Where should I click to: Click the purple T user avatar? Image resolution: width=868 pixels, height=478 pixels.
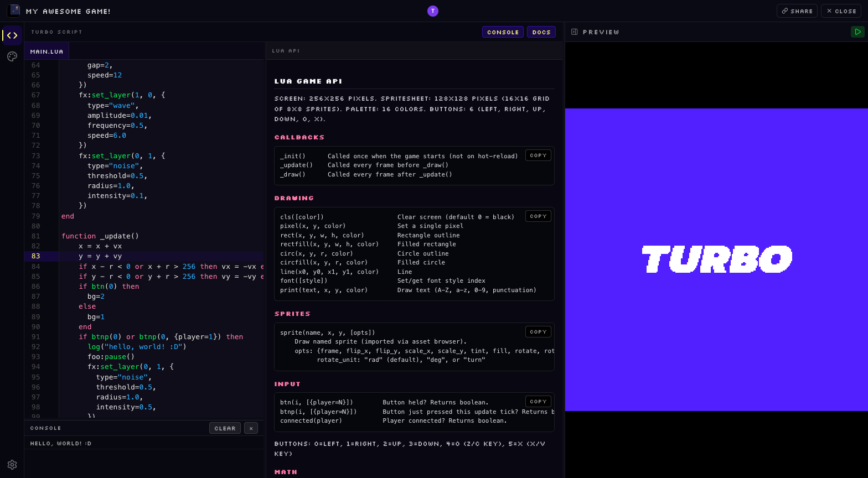click(433, 11)
